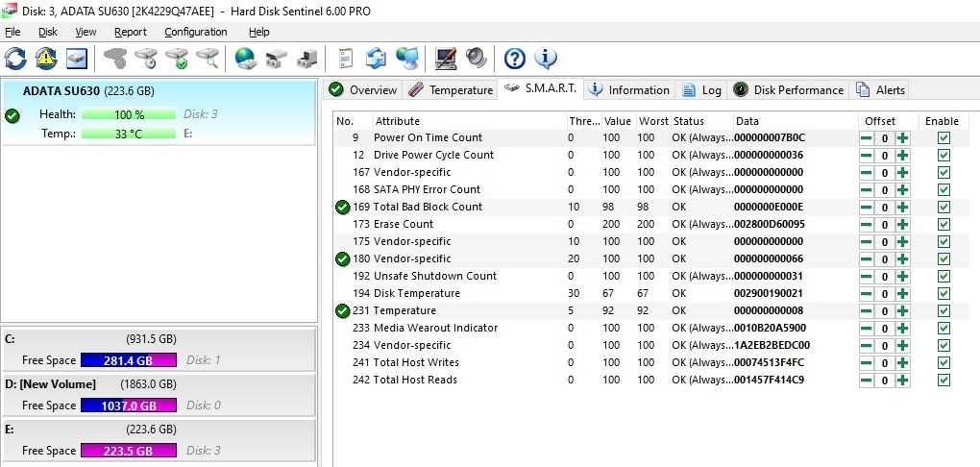Click the grey disk drives toolbar icon
This screenshot has height=467, width=980.
(277, 59)
